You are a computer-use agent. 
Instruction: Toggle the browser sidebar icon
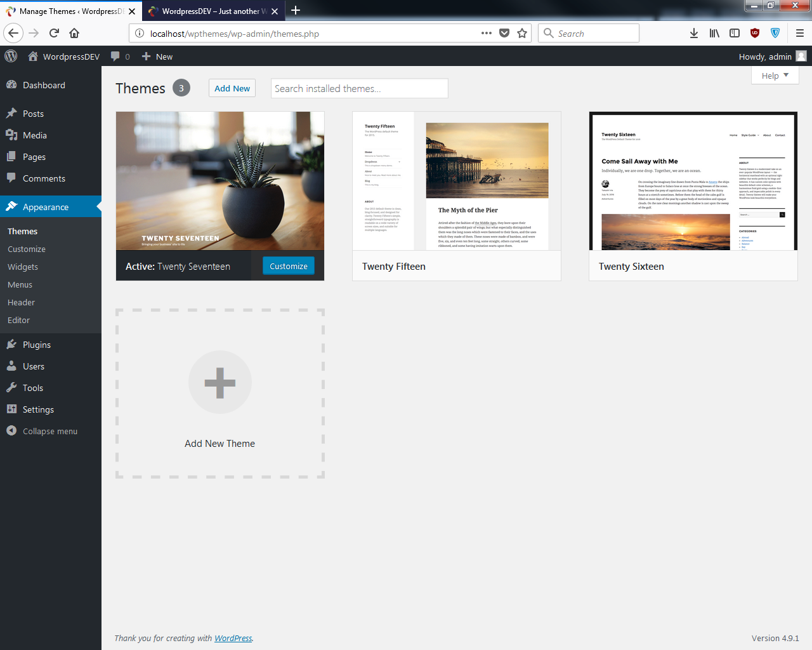[735, 33]
